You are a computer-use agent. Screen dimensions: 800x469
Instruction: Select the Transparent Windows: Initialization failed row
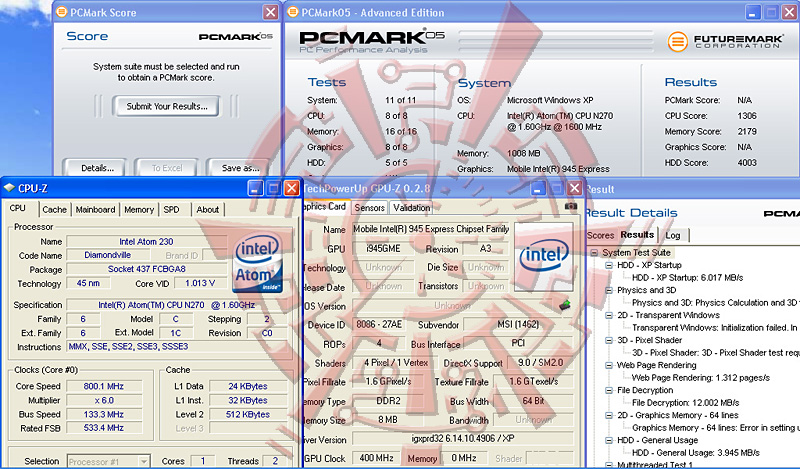pos(714,328)
